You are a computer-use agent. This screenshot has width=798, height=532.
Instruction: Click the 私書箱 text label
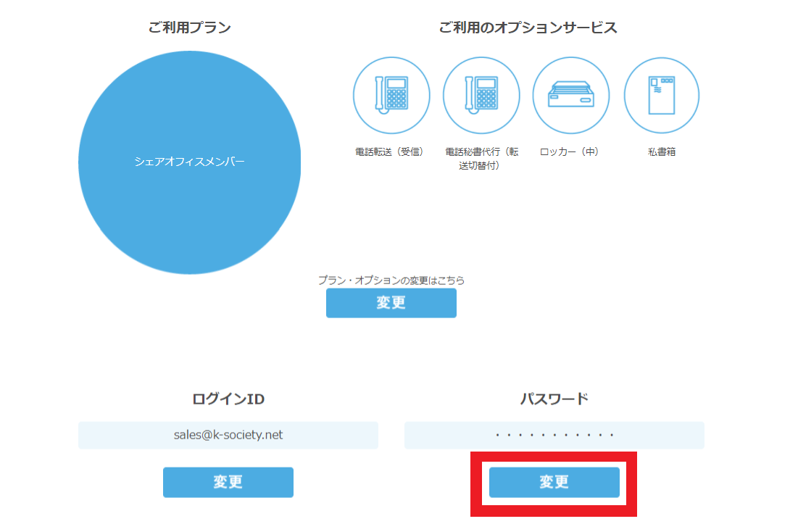(661, 152)
